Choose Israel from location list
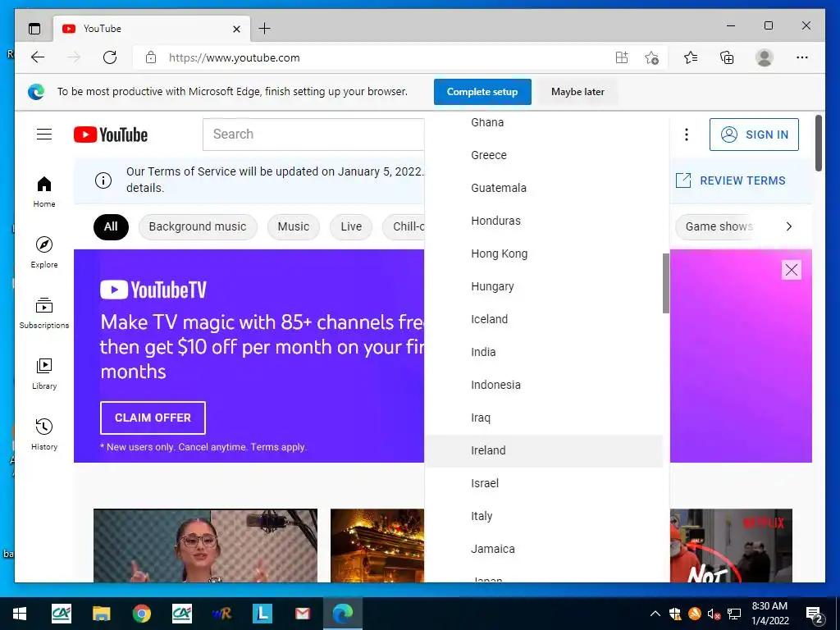The width and height of the screenshot is (840, 630). tap(544, 483)
